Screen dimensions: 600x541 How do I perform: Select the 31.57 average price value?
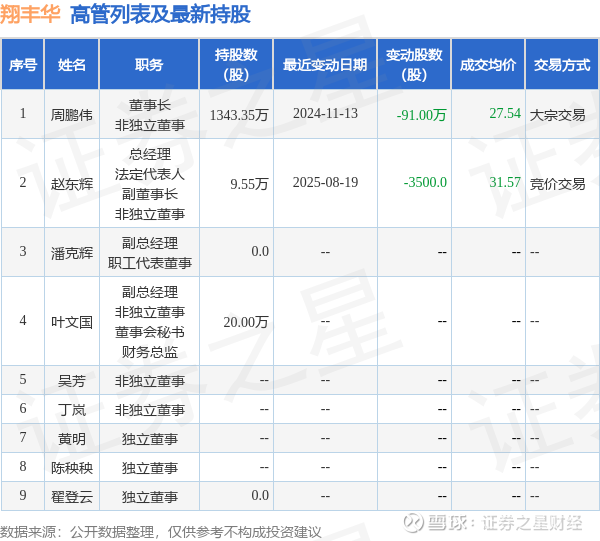[505, 182]
